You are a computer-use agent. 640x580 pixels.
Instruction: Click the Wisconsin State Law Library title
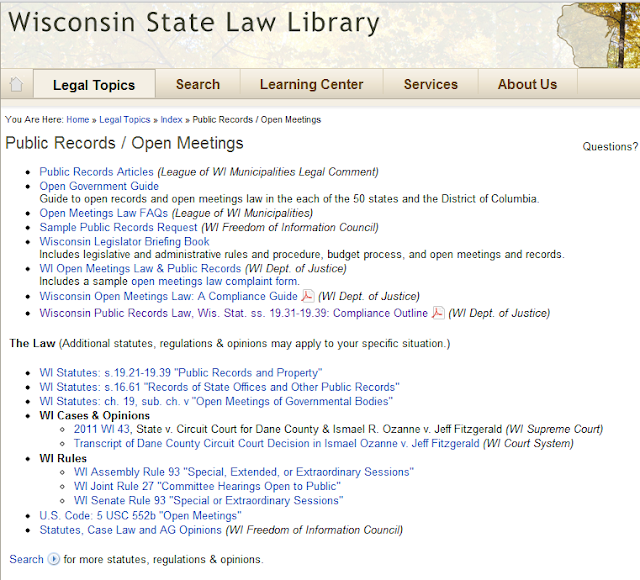[194, 22]
